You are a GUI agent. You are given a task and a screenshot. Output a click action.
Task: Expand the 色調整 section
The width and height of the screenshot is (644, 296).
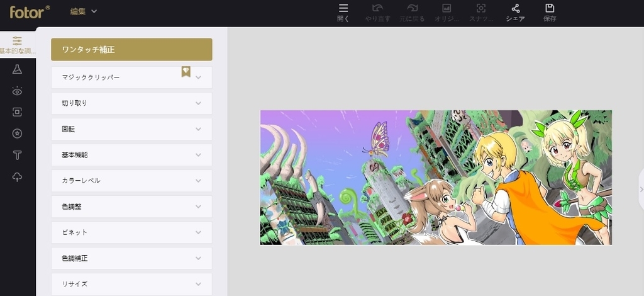pyautogui.click(x=131, y=207)
